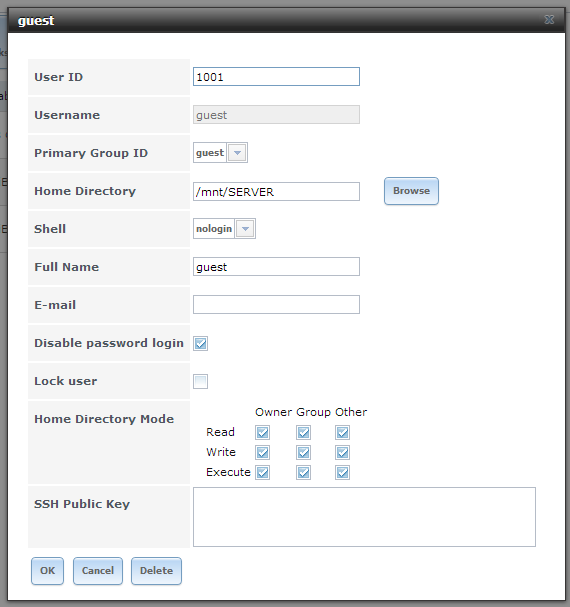570x607 pixels.
Task: Close the guest dialog window
Action: [549, 19]
